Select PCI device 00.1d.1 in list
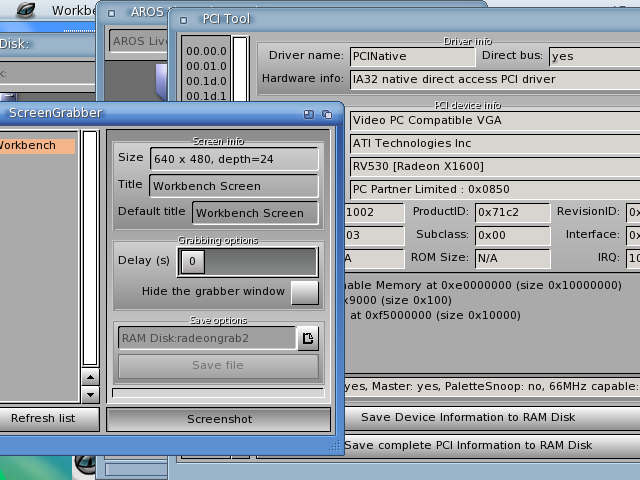 click(206, 96)
